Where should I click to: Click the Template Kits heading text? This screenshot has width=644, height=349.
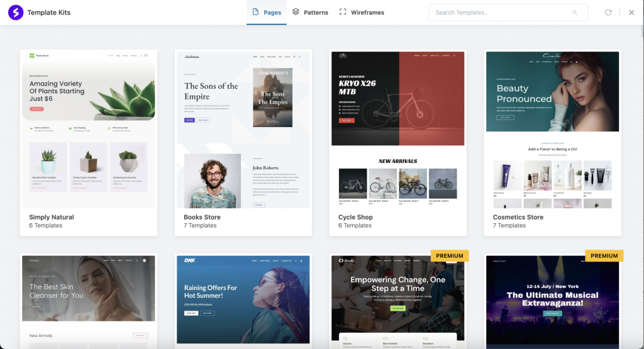pos(49,13)
